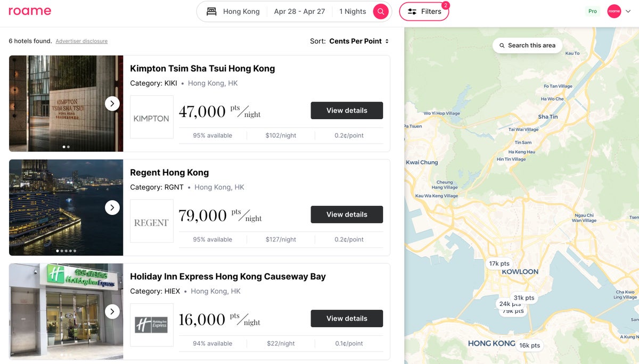Change the Apr 28 - Apr 27 dates
Viewport: 639px width, 364px height.
(x=299, y=11)
